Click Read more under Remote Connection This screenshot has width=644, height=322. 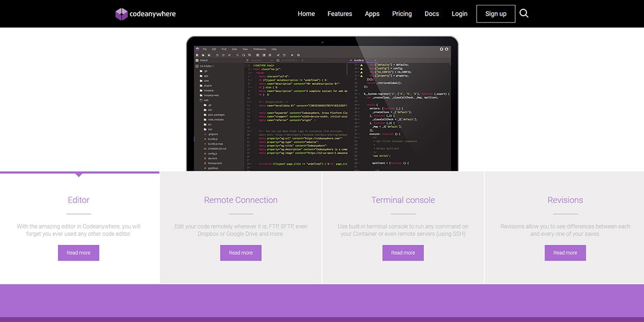pos(240,253)
